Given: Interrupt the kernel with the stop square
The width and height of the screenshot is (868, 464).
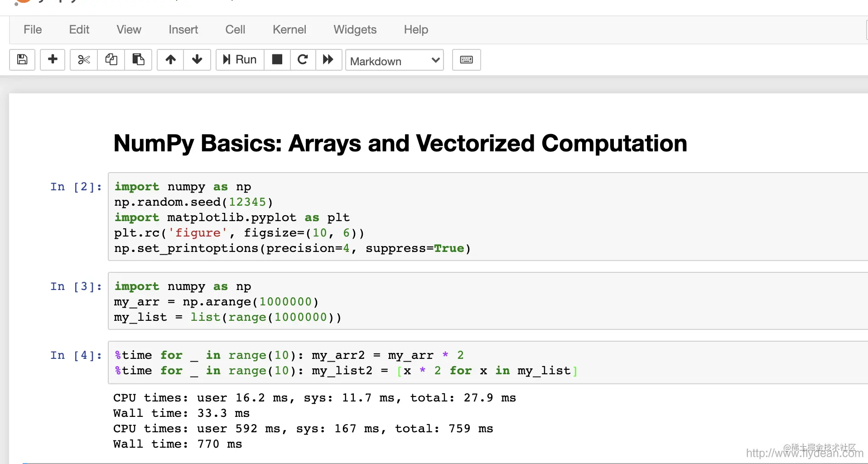Looking at the screenshot, I should coord(277,60).
